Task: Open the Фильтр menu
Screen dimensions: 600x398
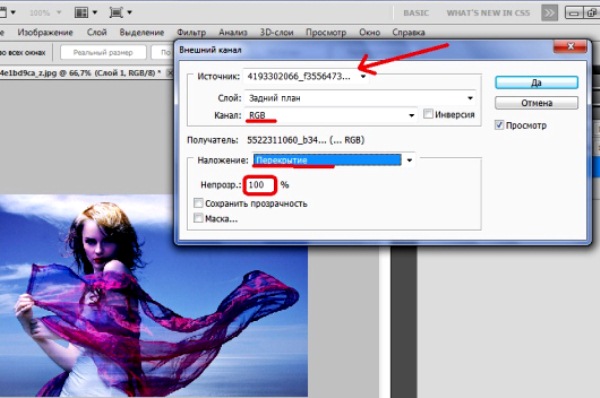Action: 191,33
